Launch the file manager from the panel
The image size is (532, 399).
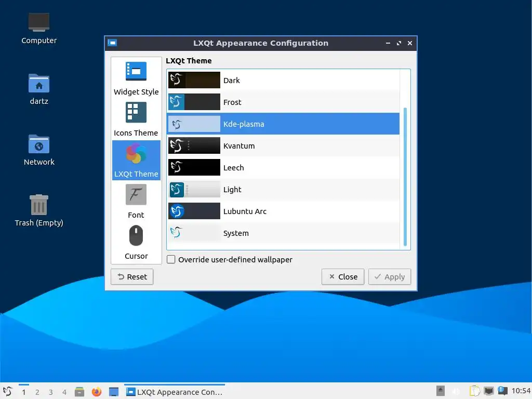pos(79,392)
